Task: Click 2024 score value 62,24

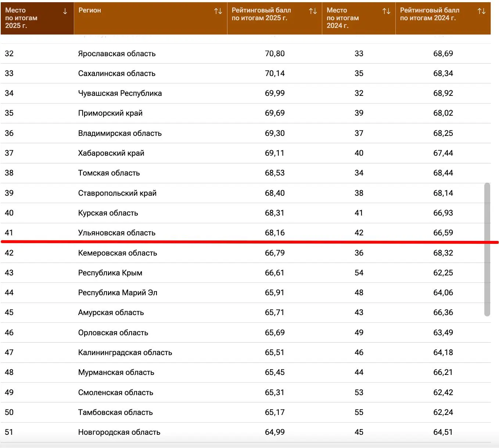Action: (x=443, y=412)
